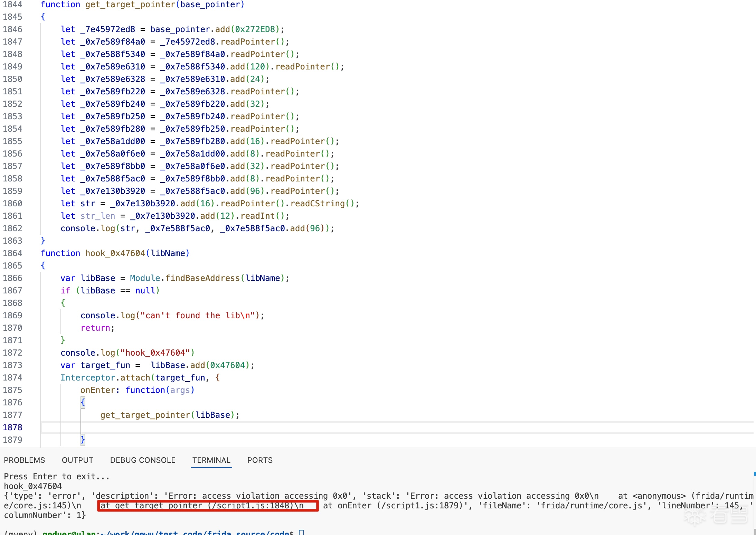Click the Interceptor.attach call on line 1874
The image size is (756, 535).
[x=105, y=378]
